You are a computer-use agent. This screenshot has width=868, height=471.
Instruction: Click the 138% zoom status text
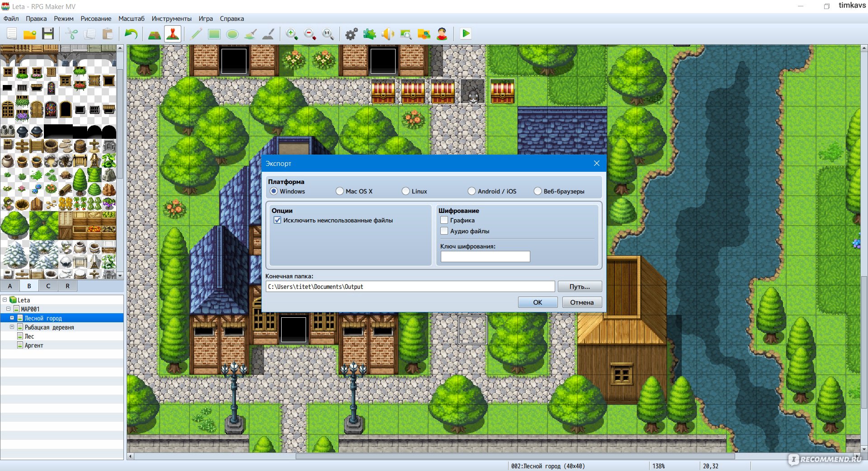click(659, 466)
